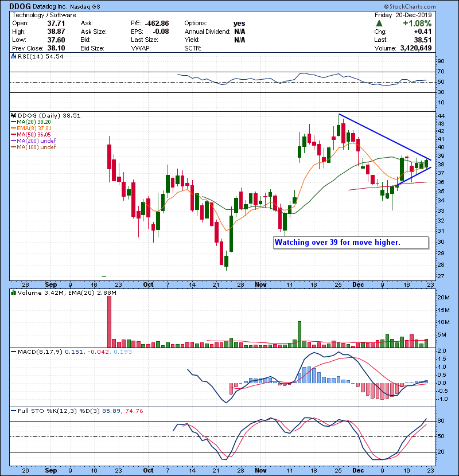Viewport: 459px width, 476px height.
Task: Click the +1.08% percent change
Action: pos(417,24)
